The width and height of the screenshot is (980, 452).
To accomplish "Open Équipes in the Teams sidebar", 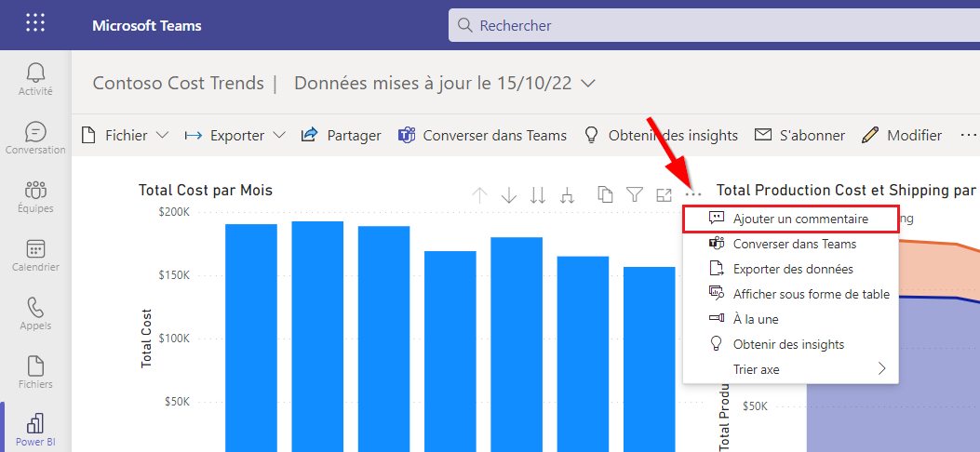I will 35,196.
